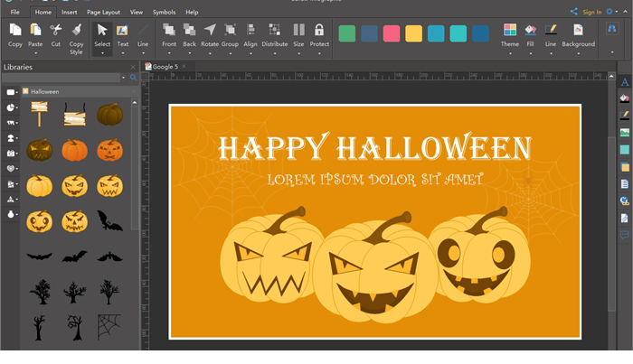This screenshot has width=633, height=364.
Task: Bring to Front icon
Action: (169, 30)
